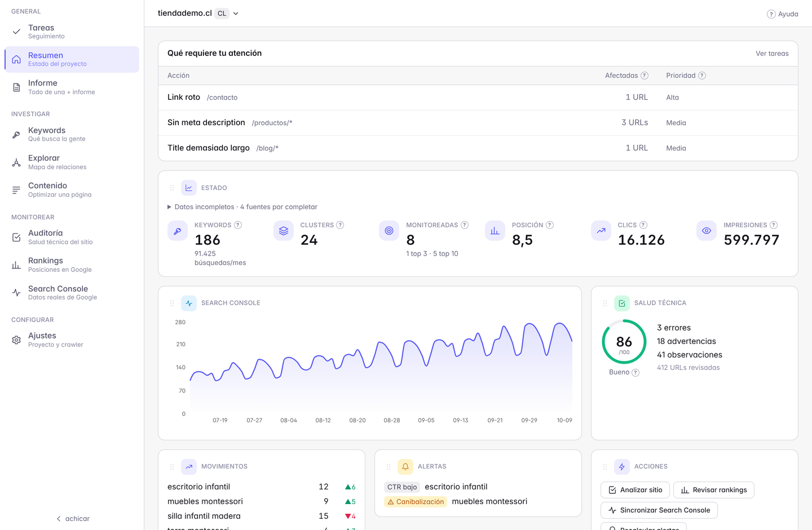
Task: Click the help icon beside POSICIÓN
Action: pyautogui.click(x=550, y=225)
